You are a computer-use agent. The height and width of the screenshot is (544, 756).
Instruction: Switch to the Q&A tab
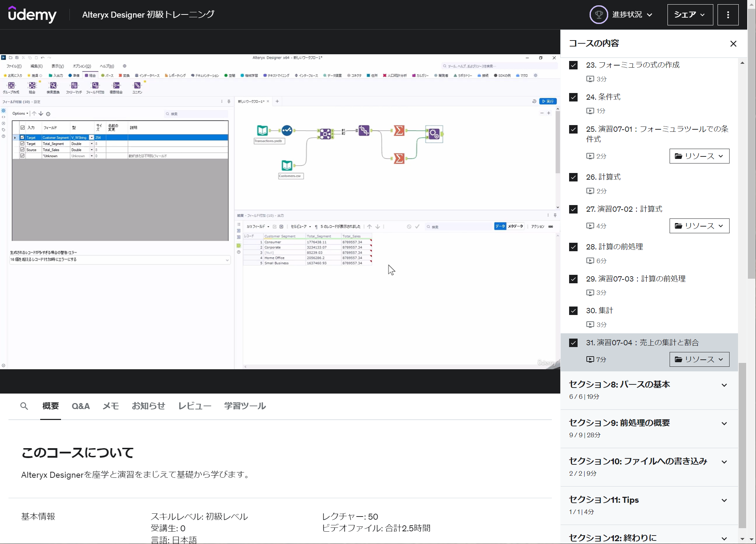click(x=80, y=406)
